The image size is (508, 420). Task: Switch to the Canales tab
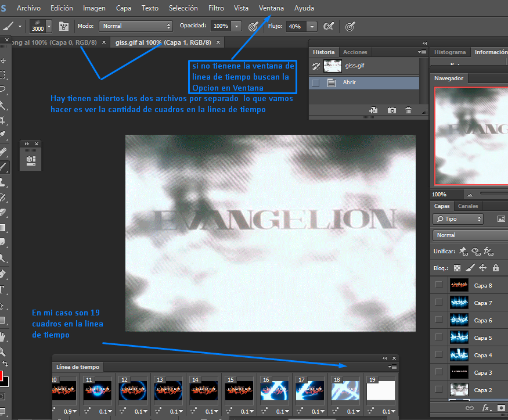pyautogui.click(x=468, y=206)
